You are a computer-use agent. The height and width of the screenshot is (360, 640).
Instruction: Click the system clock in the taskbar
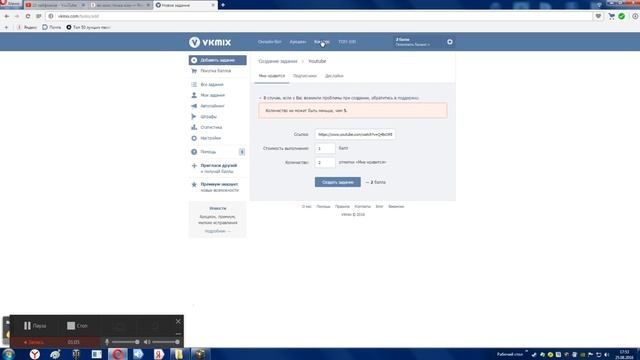coord(624,354)
